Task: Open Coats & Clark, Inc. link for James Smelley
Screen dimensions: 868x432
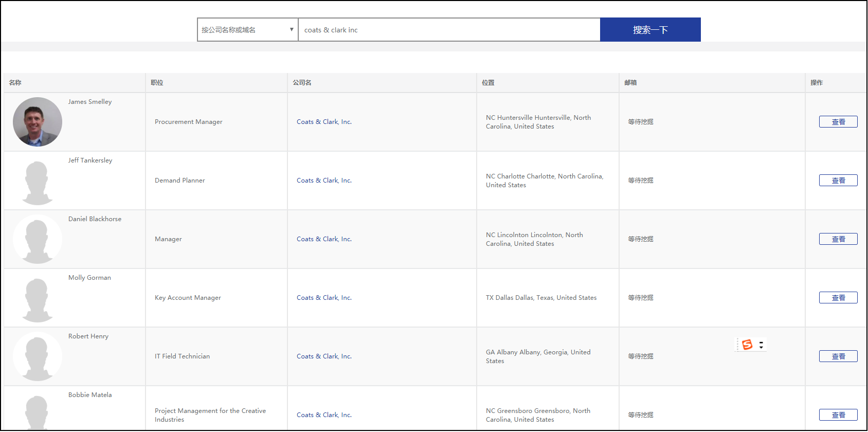Action: pyautogui.click(x=324, y=122)
